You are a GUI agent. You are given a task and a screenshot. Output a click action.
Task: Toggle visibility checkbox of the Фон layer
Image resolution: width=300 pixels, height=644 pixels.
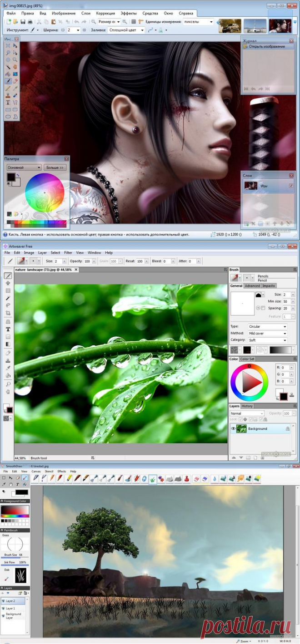coord(291,186)
